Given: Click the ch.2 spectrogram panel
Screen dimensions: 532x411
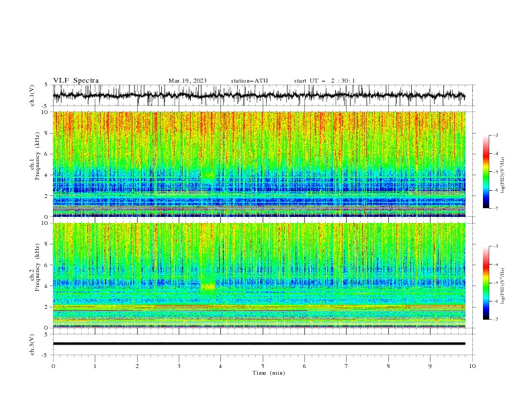Looking at the screenshot, I should [x=259, y=275].
